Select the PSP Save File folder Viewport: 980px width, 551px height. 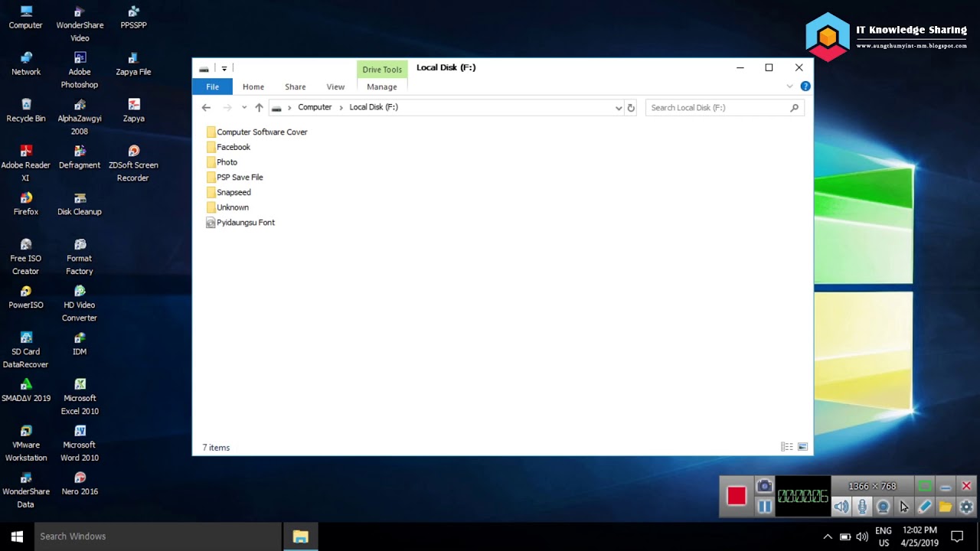[x=234, y=177]
